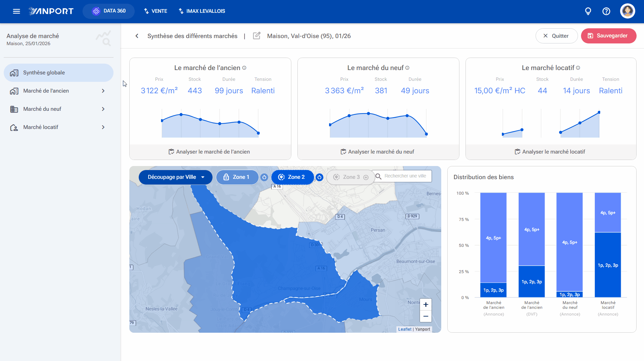This screenshot has width=644, height=361.
Task: Click the lightbulb suggestions icon
Action: point(588,11)
